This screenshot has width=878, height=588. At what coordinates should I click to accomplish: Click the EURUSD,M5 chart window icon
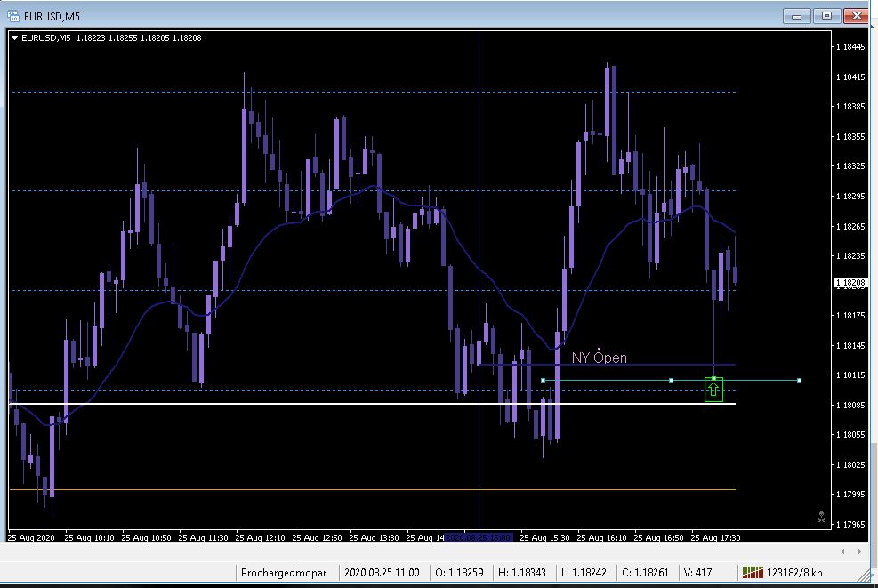point(12,16)
